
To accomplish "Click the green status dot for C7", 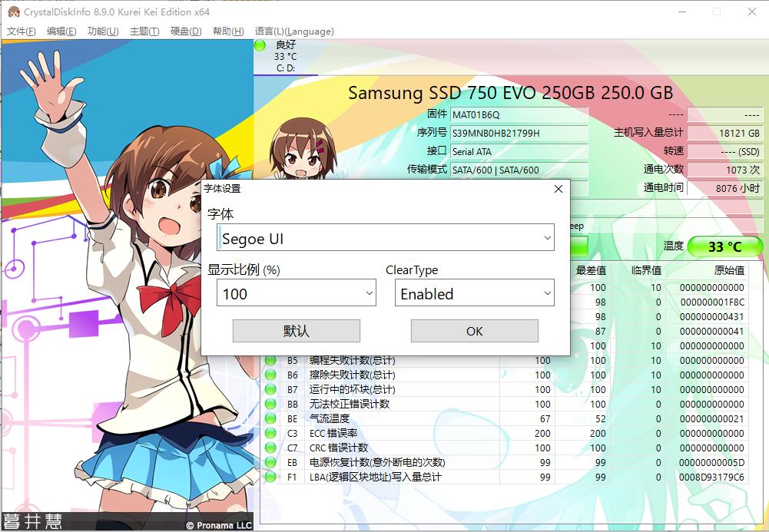I will 270,448.
